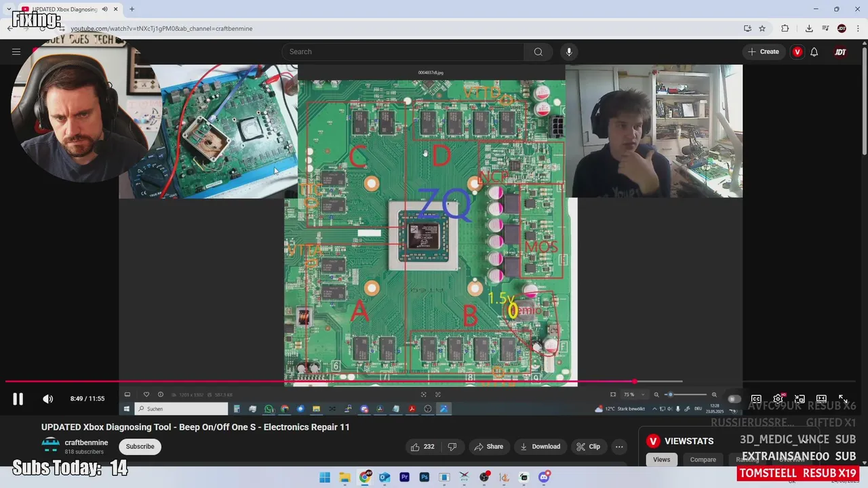
Task: Open Outlook from the taskbar
Action: pos(384,477)
